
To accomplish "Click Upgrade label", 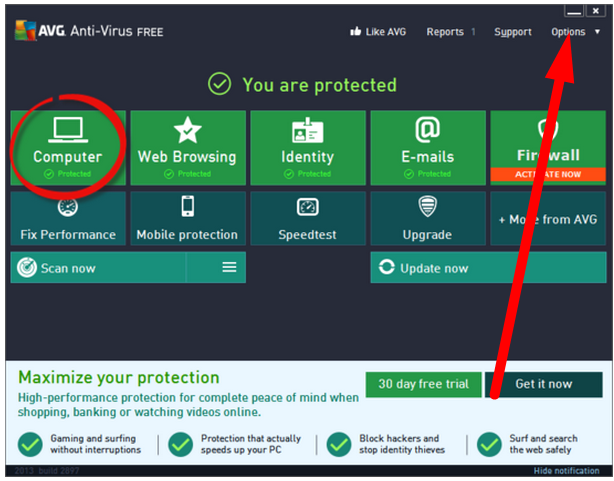I will coord(427,235).
